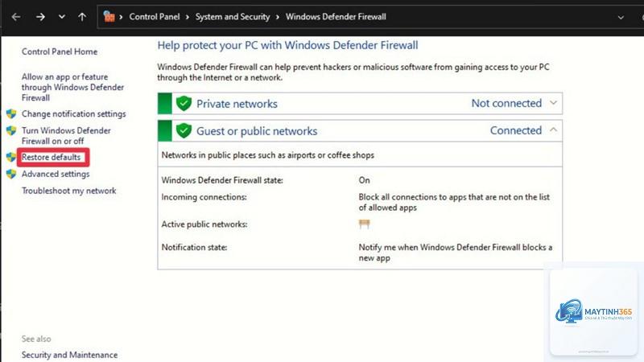Open Security and Maintenance link

tap(69, 355)
